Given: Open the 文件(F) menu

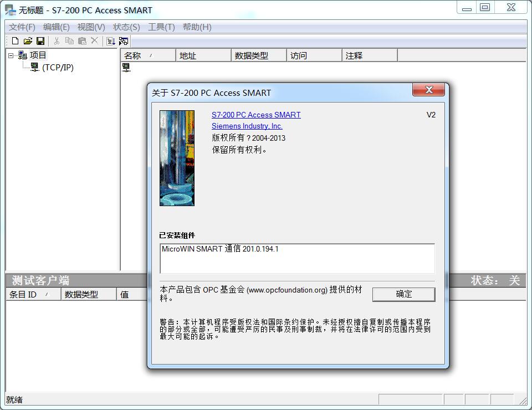Looking at the screenshot, I should (x=22, y=27).
